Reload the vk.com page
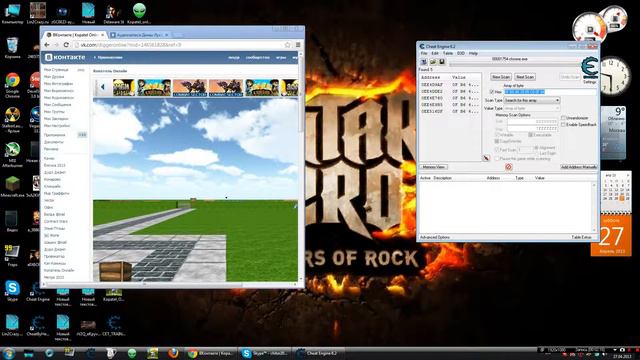The image size is (640, 360). [66, 45]
